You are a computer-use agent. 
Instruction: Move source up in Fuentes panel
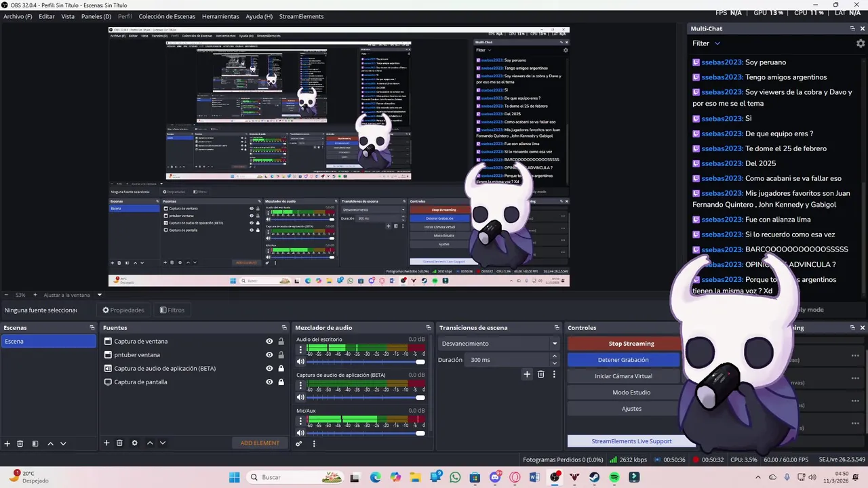(150, 443)
